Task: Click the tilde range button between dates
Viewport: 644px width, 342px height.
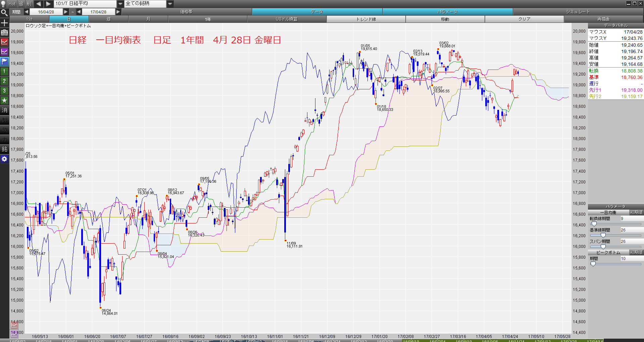Action: 72,12
